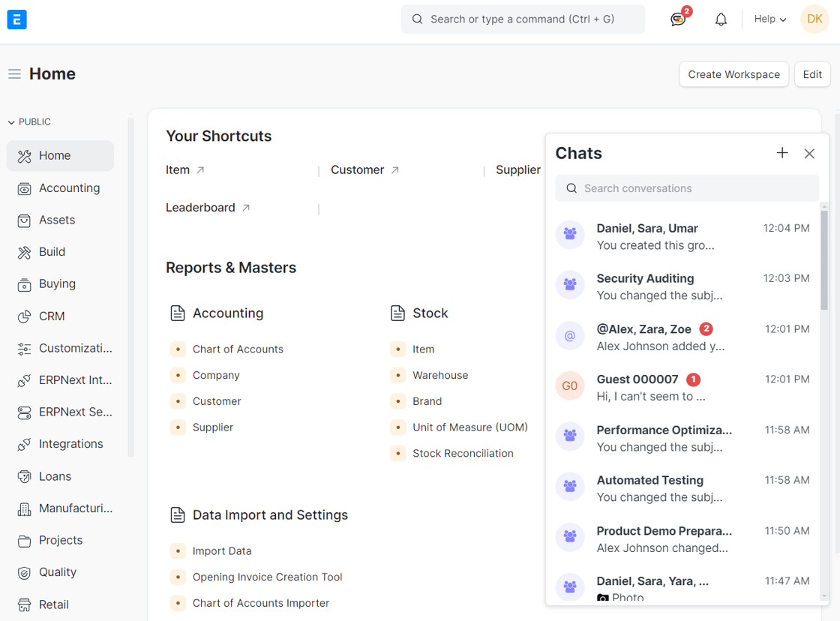This screenshot has height=621, width=840.
Task: Open the DK user avatar menu
Action: pos(814,19)
